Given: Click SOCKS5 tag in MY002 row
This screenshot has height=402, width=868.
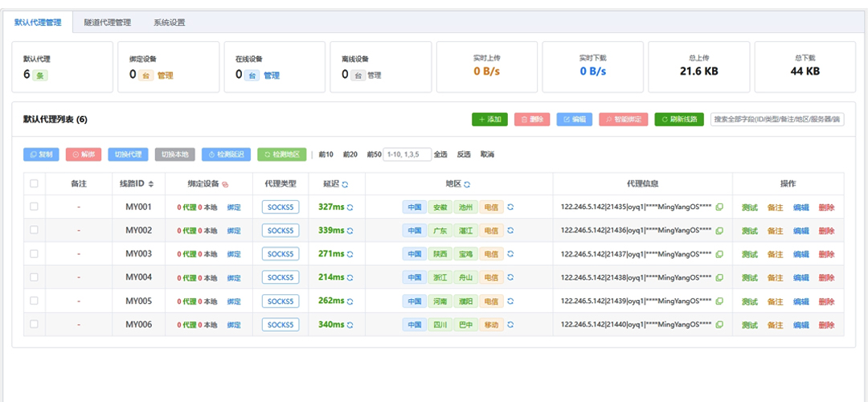Looking at the screenshot, I should (280, 231).
